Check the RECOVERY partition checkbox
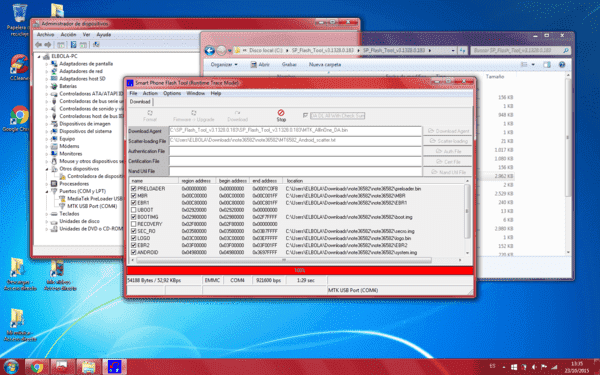The image size is (600, 375). [x=134, y=224]
